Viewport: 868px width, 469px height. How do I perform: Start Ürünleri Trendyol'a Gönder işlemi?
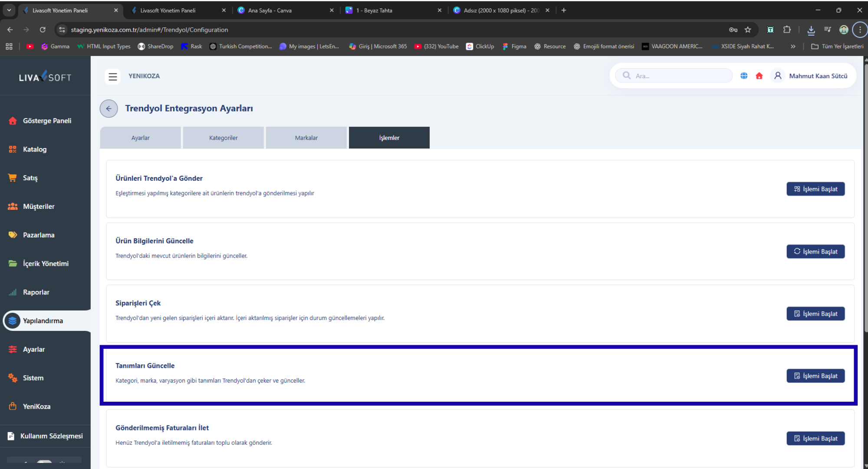pyautogui.click(x=815, y=189)
